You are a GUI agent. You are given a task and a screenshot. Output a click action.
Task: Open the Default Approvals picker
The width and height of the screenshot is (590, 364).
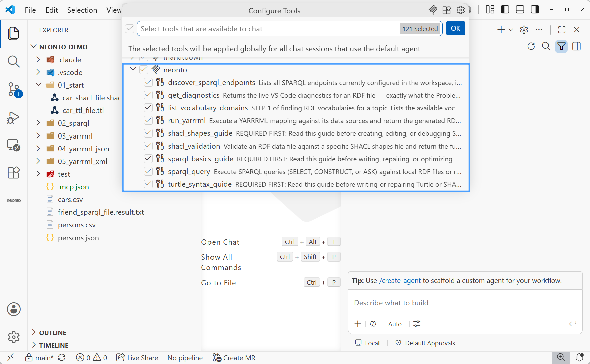(x=425, y=343)
